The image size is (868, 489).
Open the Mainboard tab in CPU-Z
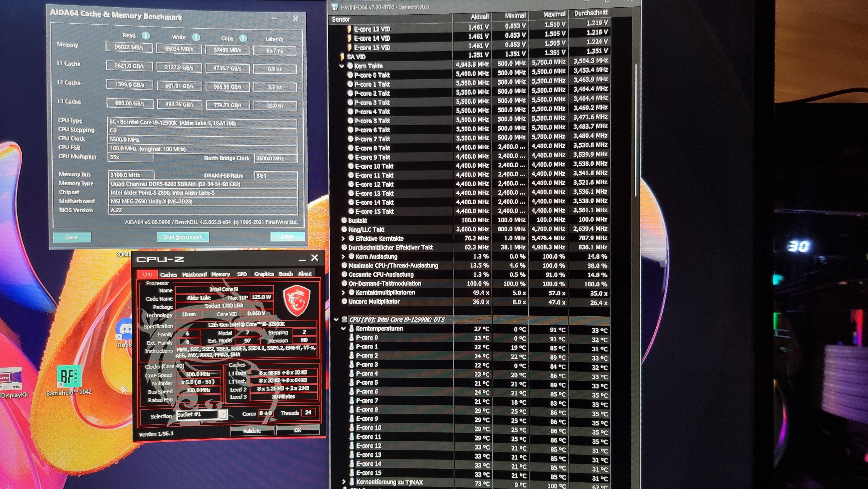point(194,274)
